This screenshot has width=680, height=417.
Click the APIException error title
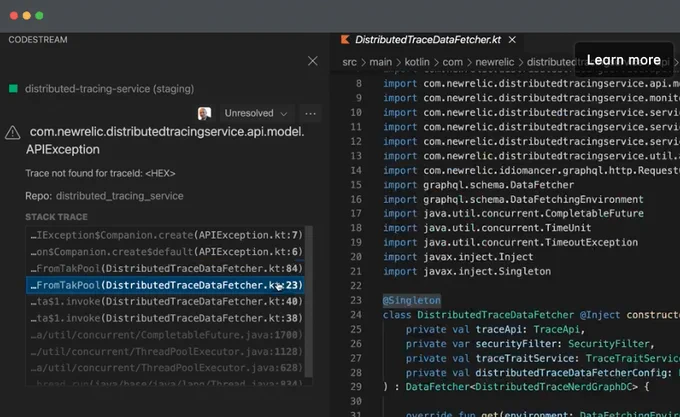click(165, 140)
